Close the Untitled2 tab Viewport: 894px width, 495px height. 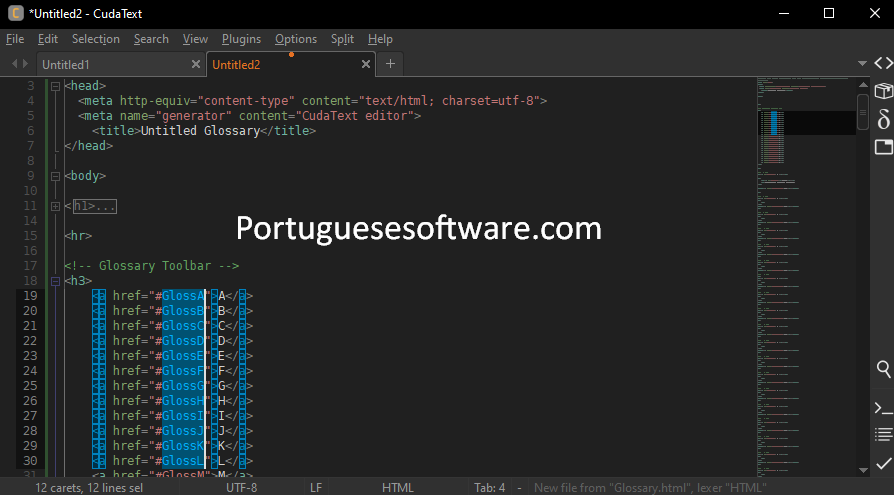point(366,64)
